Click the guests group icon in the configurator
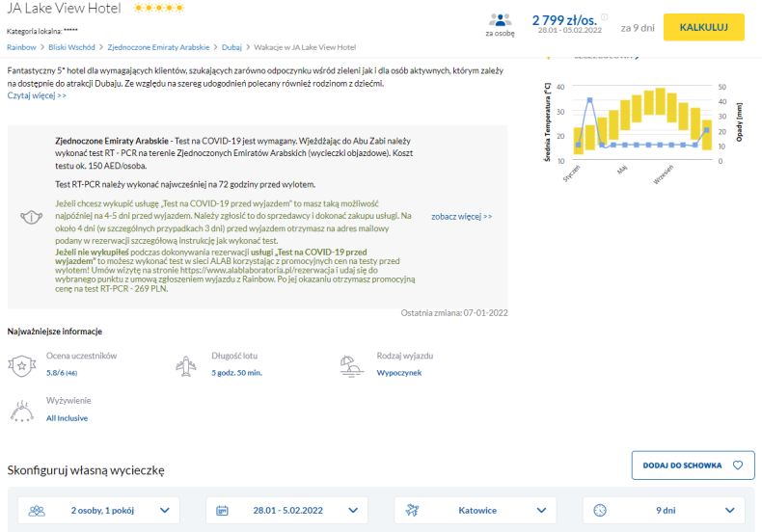 click(x=37, y=511)
